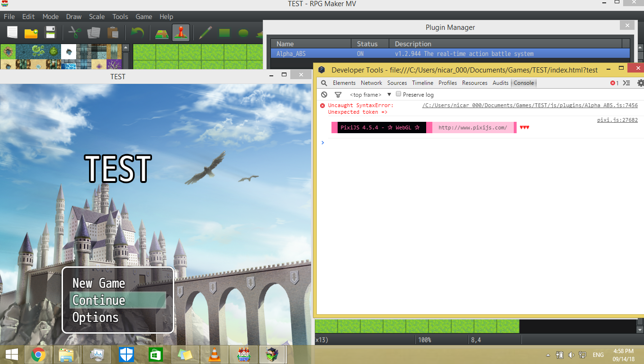Open the top frame context dropdown
This screenshot has height=364, width=644.
pos(371,95)
